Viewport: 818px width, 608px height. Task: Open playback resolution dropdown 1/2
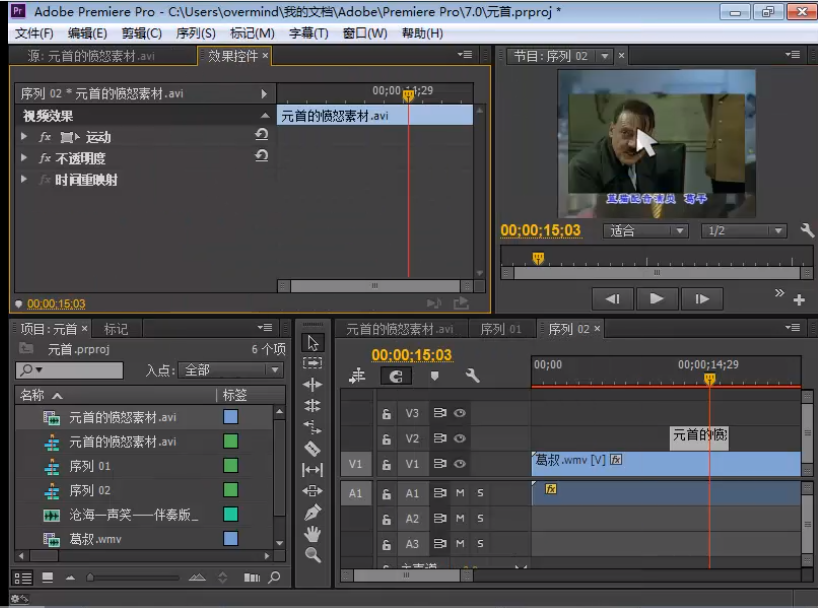743,231
